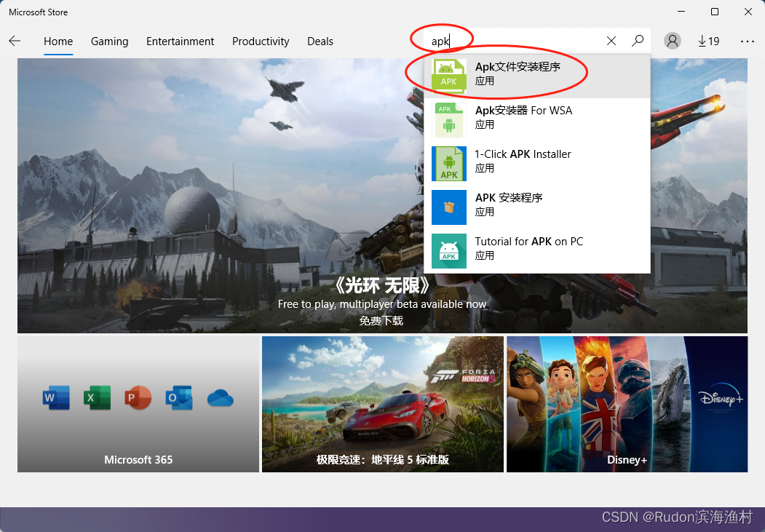Click the Excel icon in Microsoft 365 tile

coord(97,398)
